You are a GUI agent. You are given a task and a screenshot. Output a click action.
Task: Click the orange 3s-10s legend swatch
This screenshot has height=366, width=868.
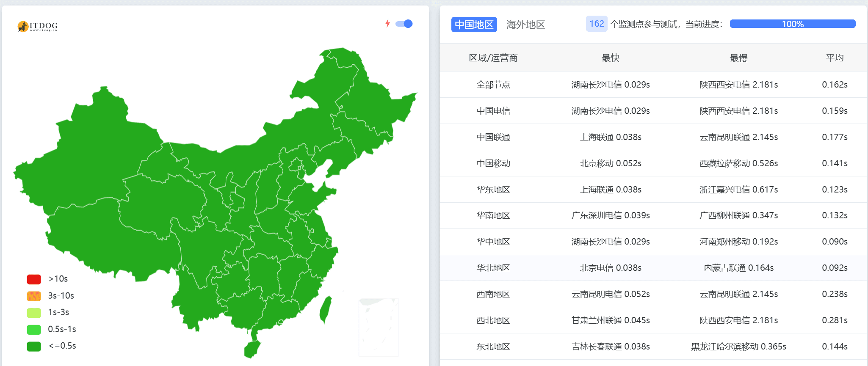34,296
